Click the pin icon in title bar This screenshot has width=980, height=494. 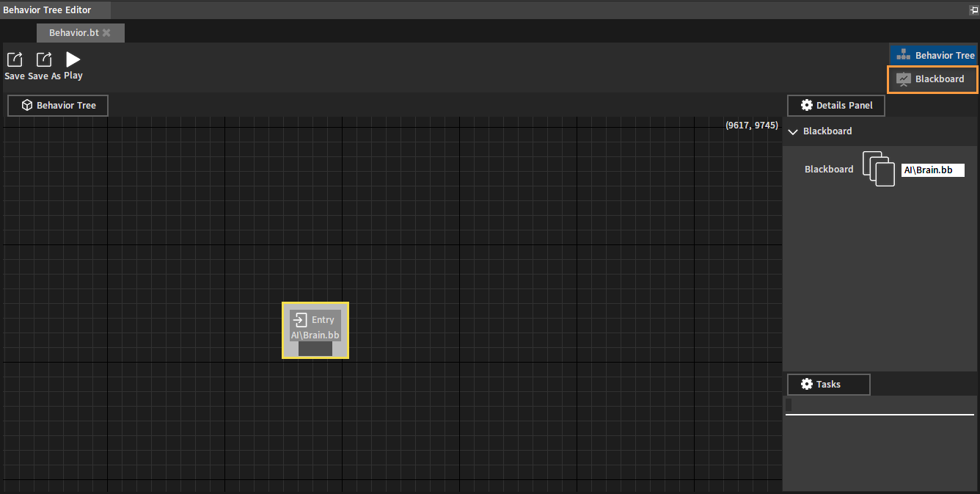(x=973, y=10)
